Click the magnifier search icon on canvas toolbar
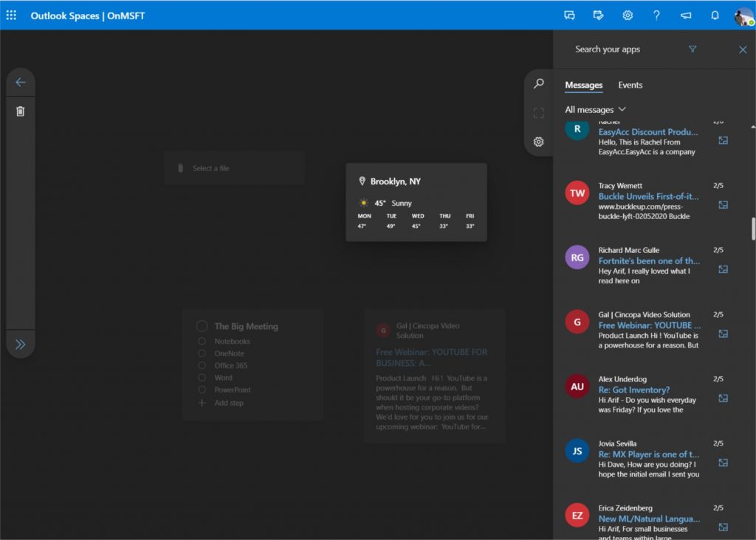 point(539,84)
